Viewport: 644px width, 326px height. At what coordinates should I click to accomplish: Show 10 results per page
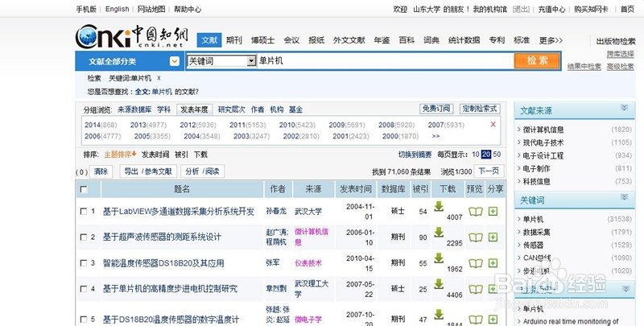(x=476, y=155)
